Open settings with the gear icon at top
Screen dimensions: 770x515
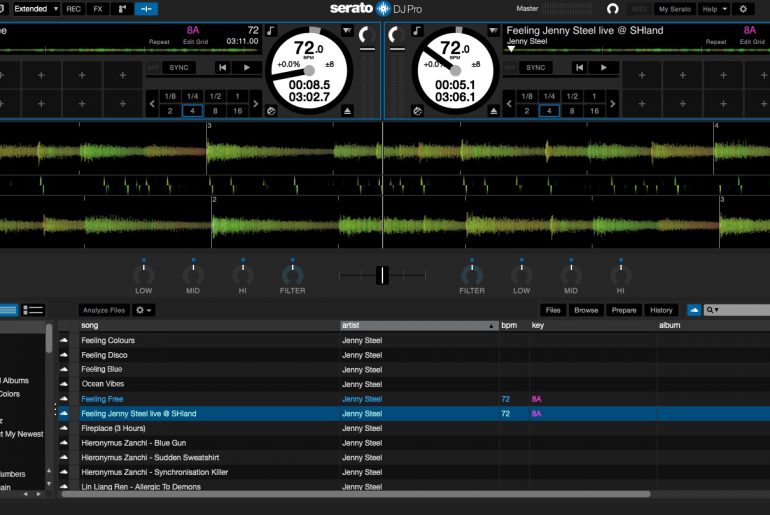click(743, 9)
